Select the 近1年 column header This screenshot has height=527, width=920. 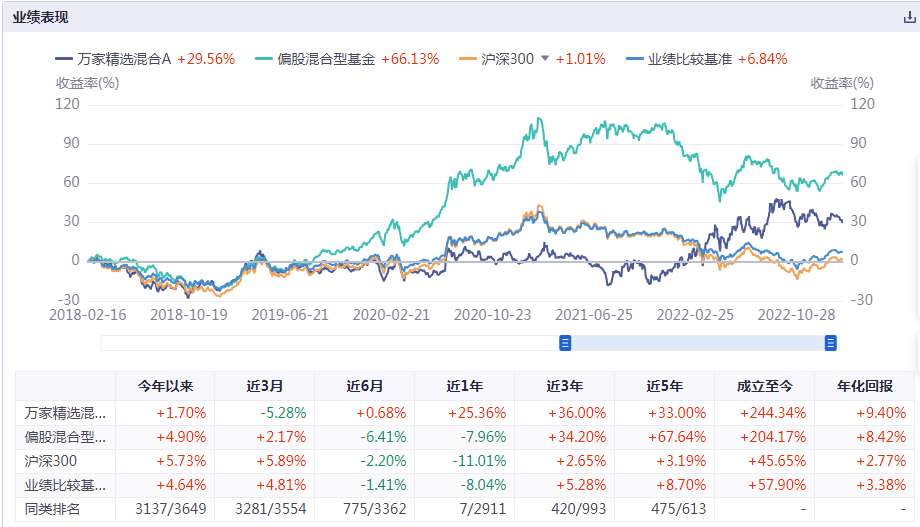[464, 386]
